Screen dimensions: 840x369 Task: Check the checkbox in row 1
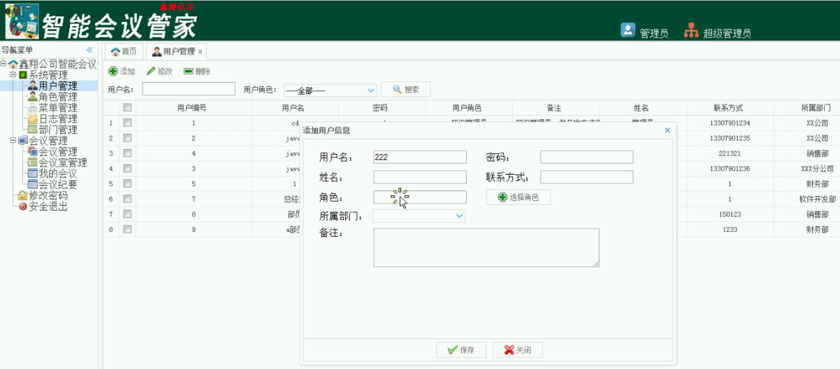click(x=127, y=123)
